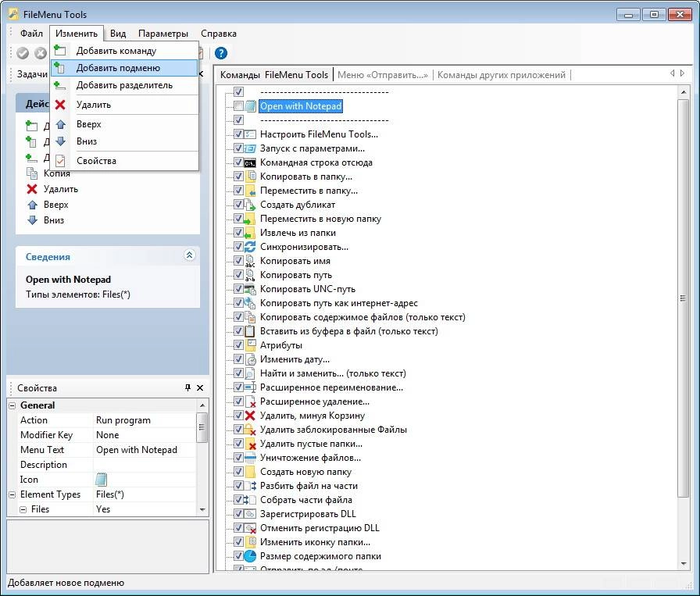Switch to Команды других приложений tab
This screenshot has width=700, height=596.
pyautogui.click(x=502, y=75)
